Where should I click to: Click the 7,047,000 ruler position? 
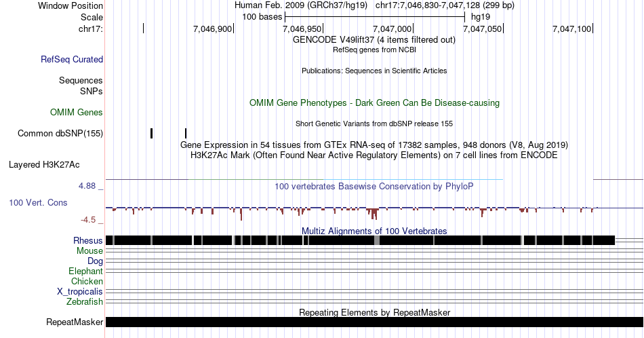393,29
